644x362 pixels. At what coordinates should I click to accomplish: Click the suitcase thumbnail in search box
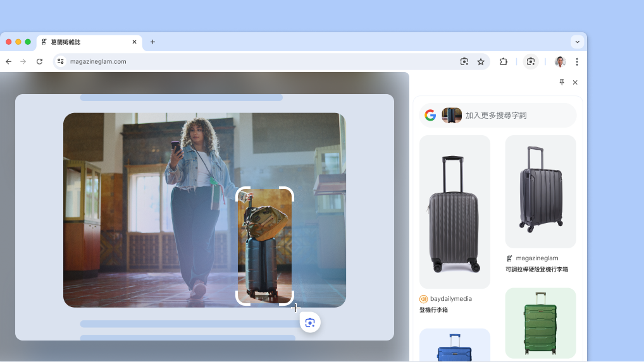click(452, 115)
